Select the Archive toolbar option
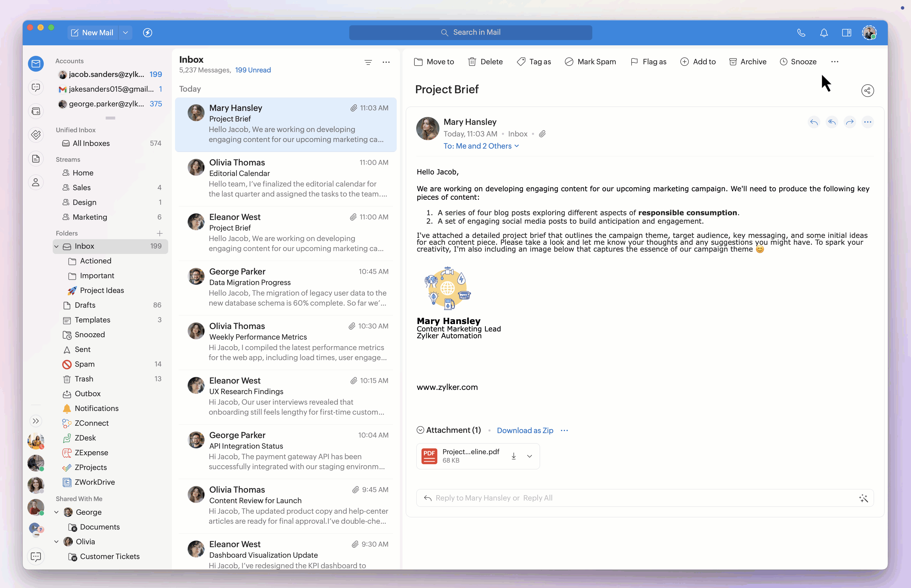The width and height of the screenshot is (911, 588). click(748, 62)
